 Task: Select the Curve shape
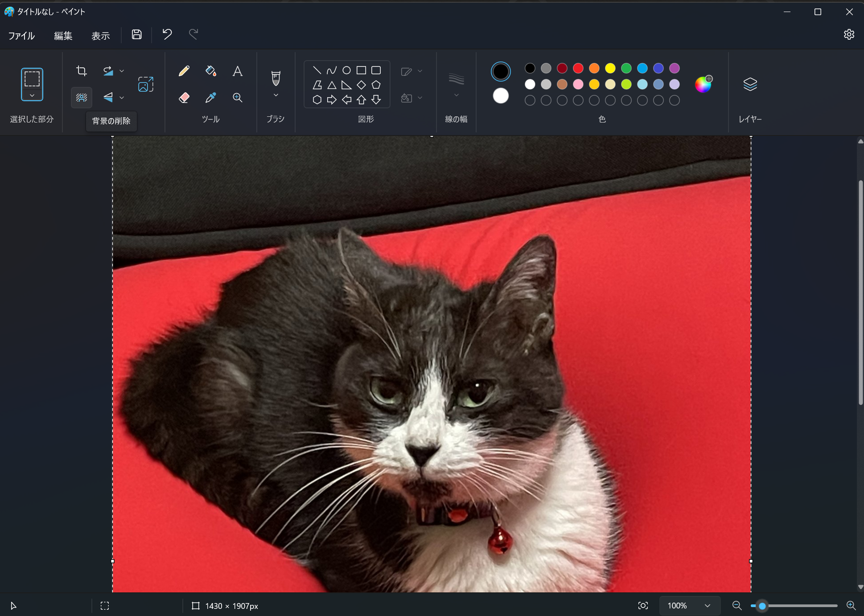[x=331, y=70]
